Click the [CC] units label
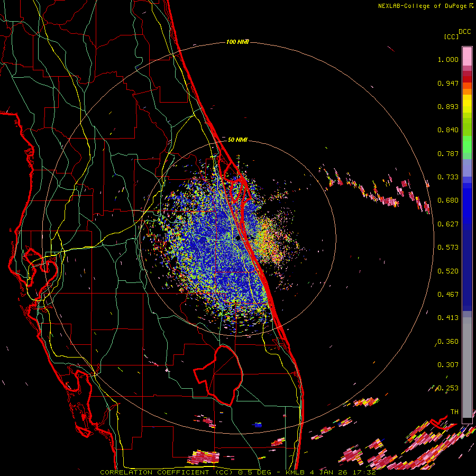The height and width of the screenshot is (476, 476). [451, 37]
